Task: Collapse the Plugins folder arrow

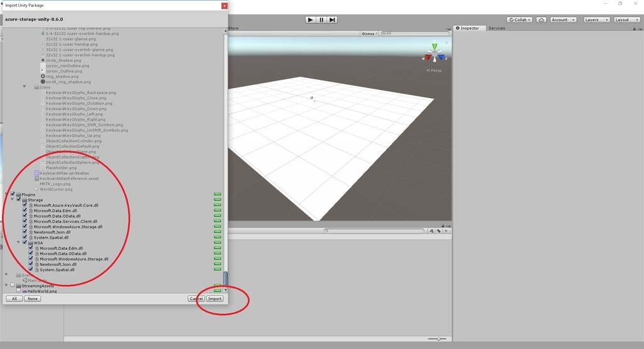Action: 6,194
